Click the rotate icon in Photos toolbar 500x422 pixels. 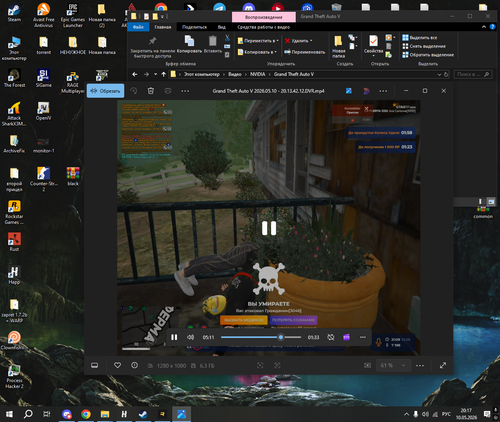[134, 91]
